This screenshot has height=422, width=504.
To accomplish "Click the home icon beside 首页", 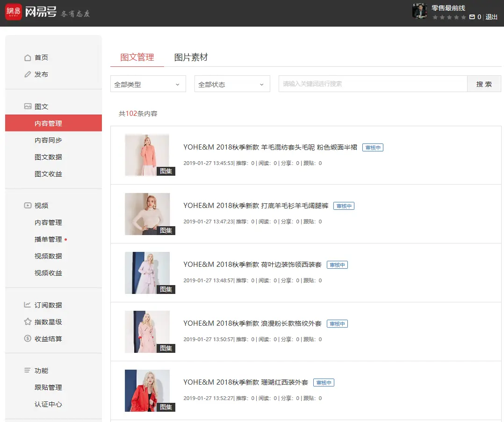I will [28, 57].
